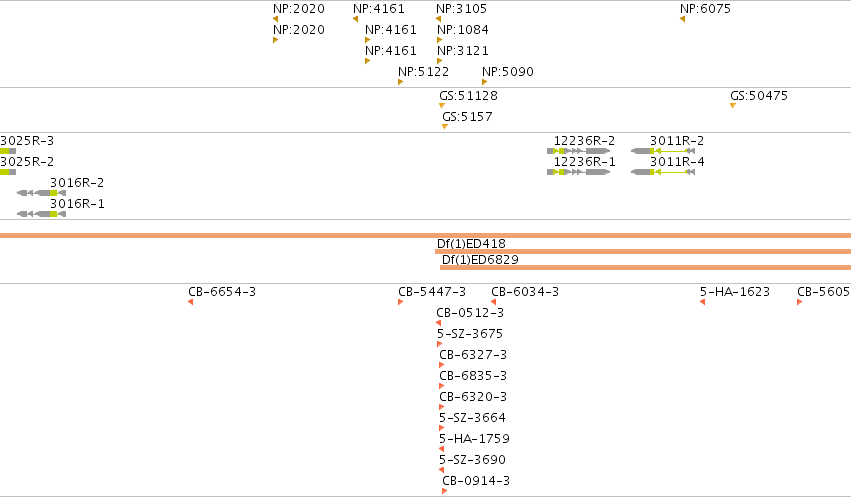Select the 5-SZ-3675 red arrow marker
This screenshot has height=497, width=851.
coord(440,344)
